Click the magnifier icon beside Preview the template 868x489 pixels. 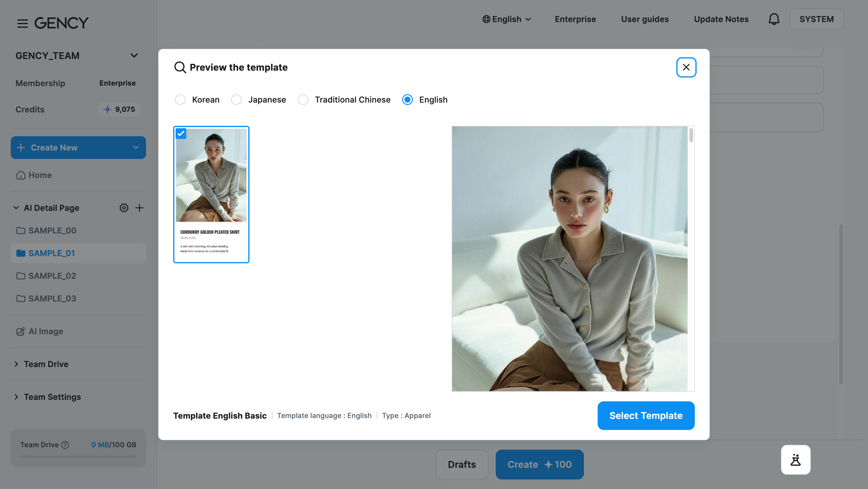180,67
